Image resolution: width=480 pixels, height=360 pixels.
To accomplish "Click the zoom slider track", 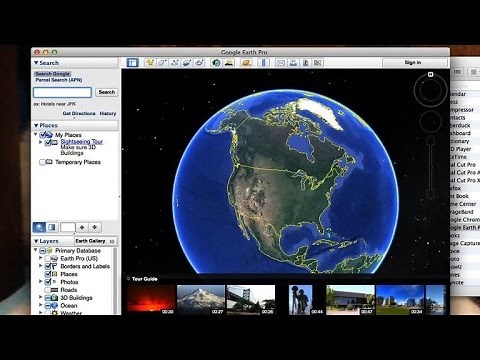I will (x=431, y=167).
